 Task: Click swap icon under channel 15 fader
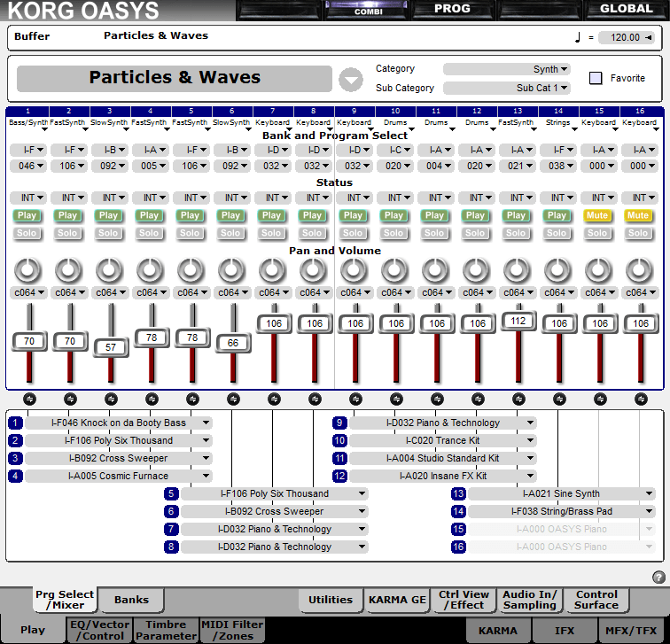(x=600, y=400)
